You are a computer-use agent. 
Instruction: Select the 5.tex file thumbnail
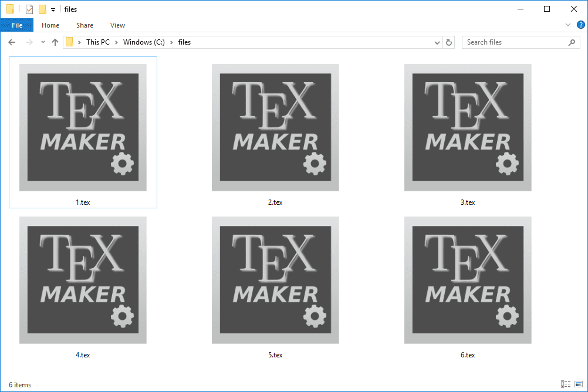(x=275, y=281)
